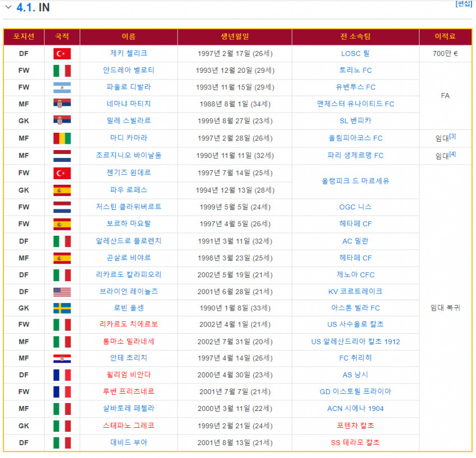476x458 pixels.
Task: Open the 올랭피크 드 마르세유 team link
Action: pos(355,181)
